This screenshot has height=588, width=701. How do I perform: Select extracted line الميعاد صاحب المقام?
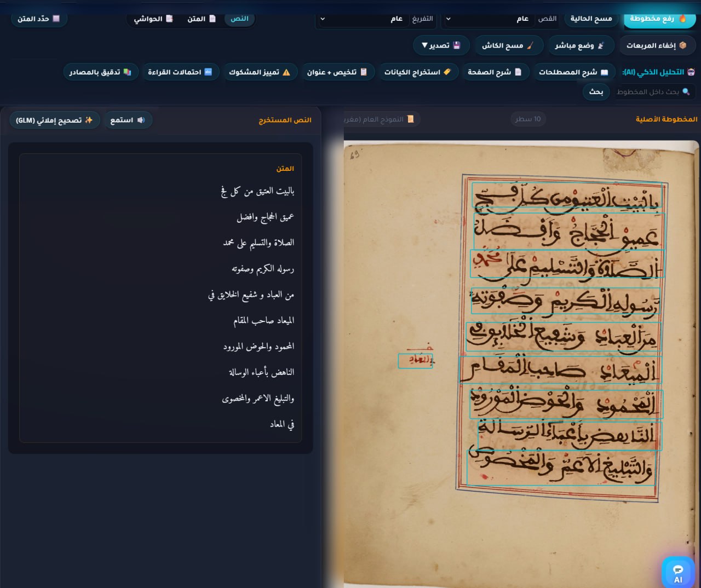point(264,320)
